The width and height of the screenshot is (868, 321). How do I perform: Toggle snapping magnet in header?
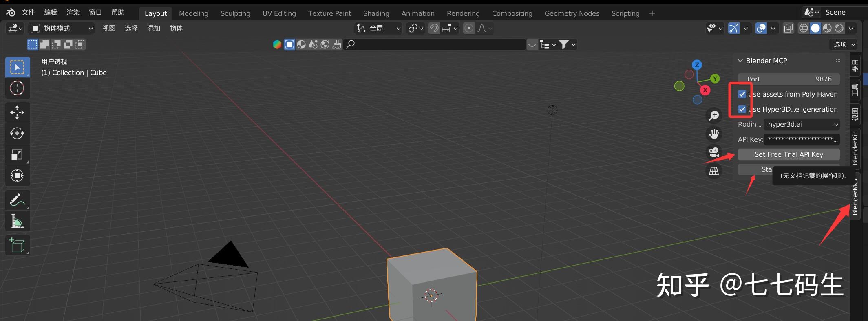click(x=434, y=28)
